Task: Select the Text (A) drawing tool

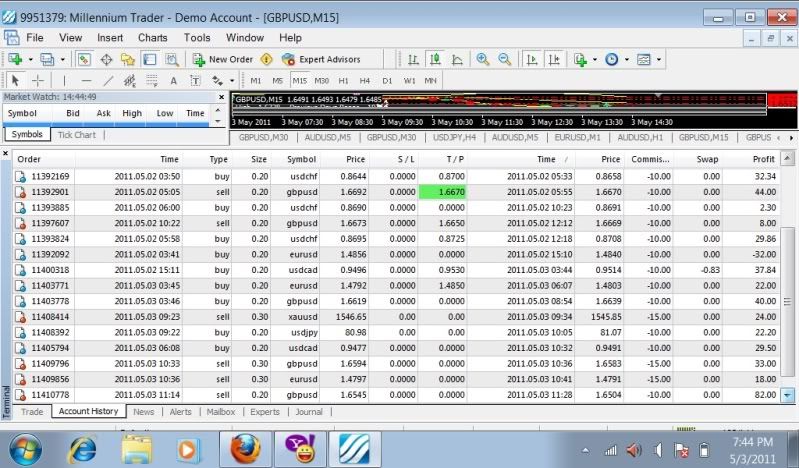Action: [173, 81]
